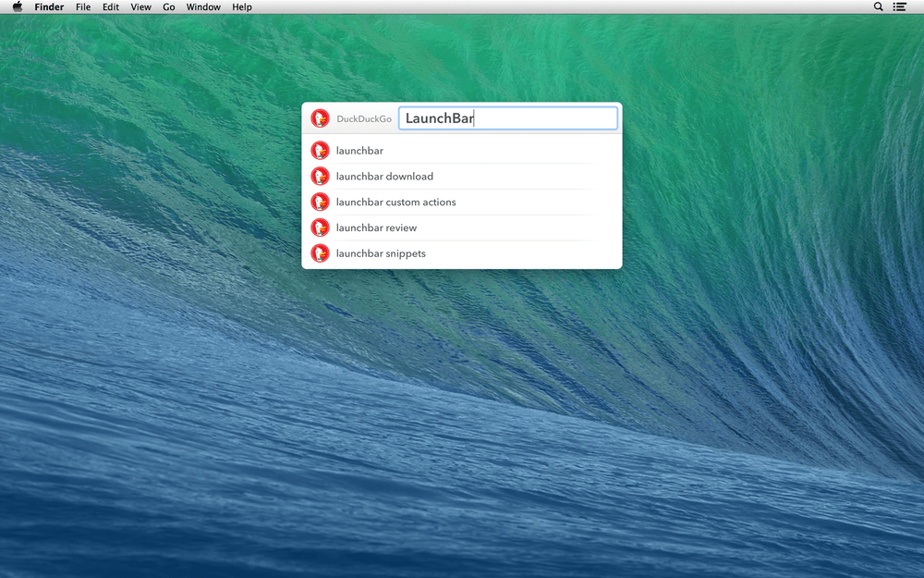Click the duck icon beside "launchbar" row

point(320,151)
